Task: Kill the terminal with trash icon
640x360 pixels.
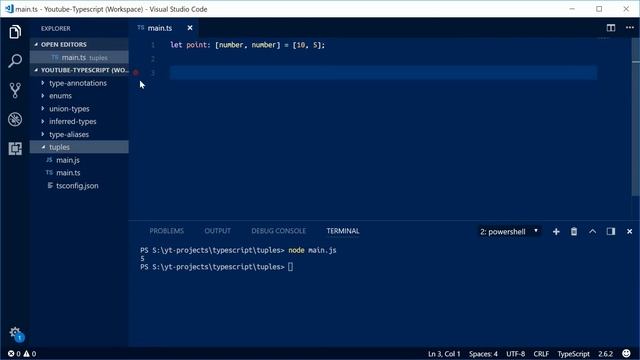Action: tap(574, 231)
